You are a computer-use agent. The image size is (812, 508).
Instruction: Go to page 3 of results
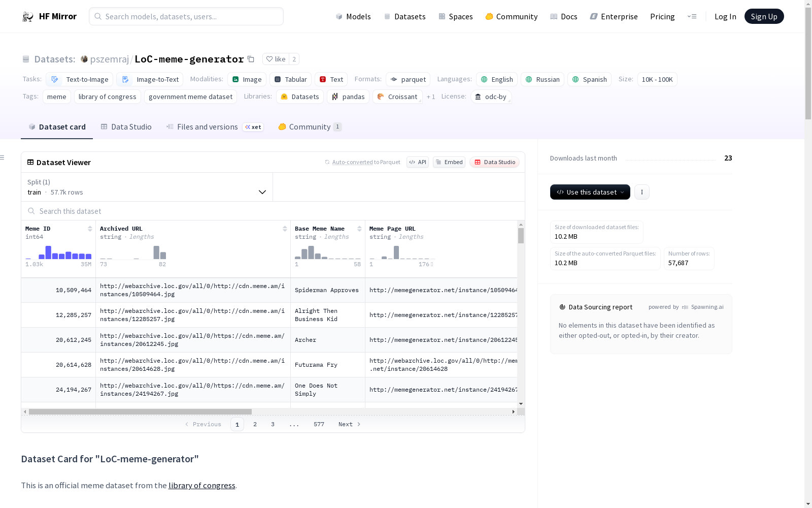coord(273,424)
